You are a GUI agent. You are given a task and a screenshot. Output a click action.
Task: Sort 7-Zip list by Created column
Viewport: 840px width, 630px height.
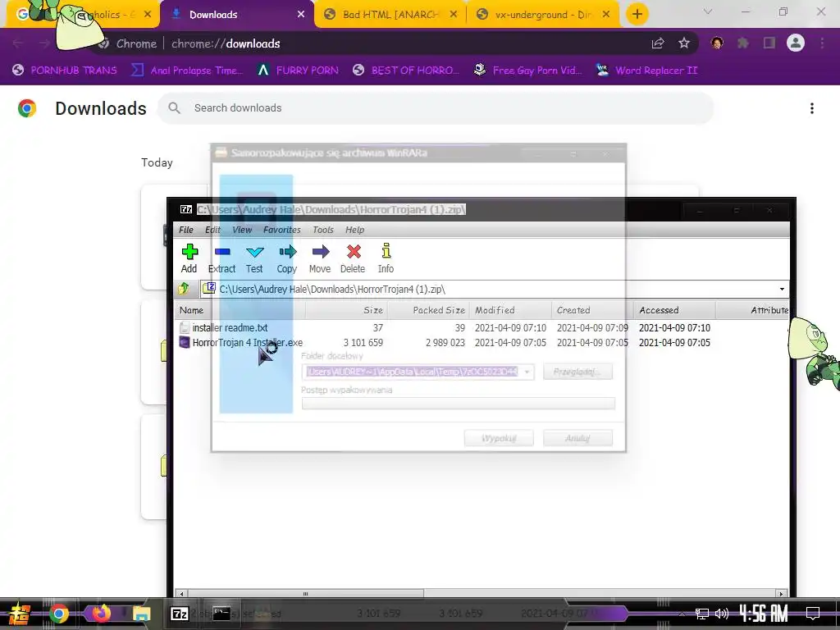(x=592, y=310)
